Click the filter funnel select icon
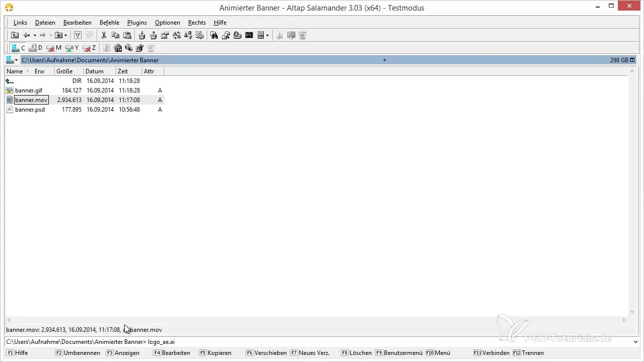This screenshot has width=644, height=362. (78, 35)
